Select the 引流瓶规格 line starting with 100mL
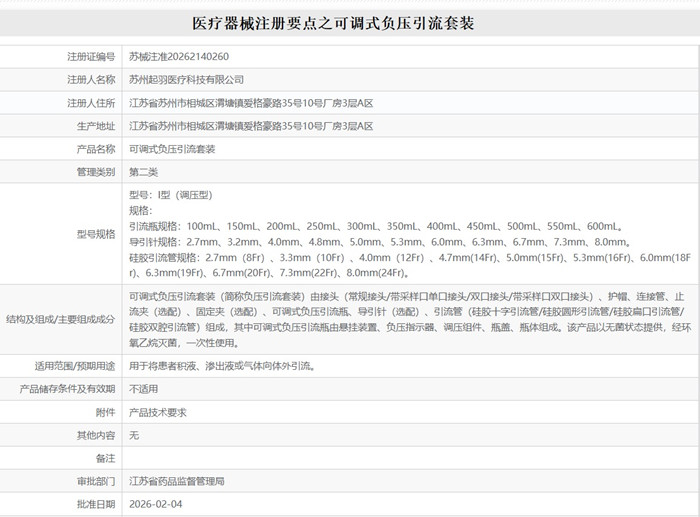 [376, 226]
